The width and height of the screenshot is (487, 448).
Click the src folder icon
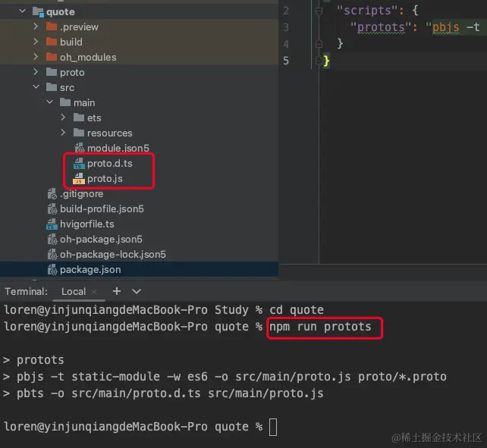point(52,87)
